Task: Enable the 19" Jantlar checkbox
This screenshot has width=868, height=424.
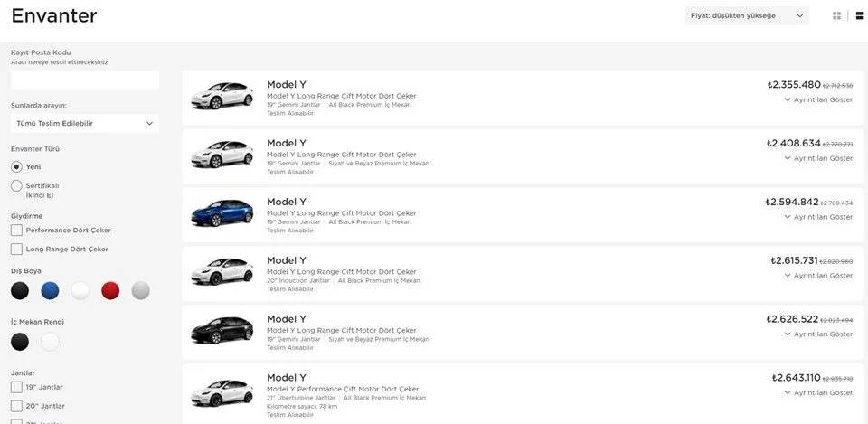Action: click(x=16, y=387)
